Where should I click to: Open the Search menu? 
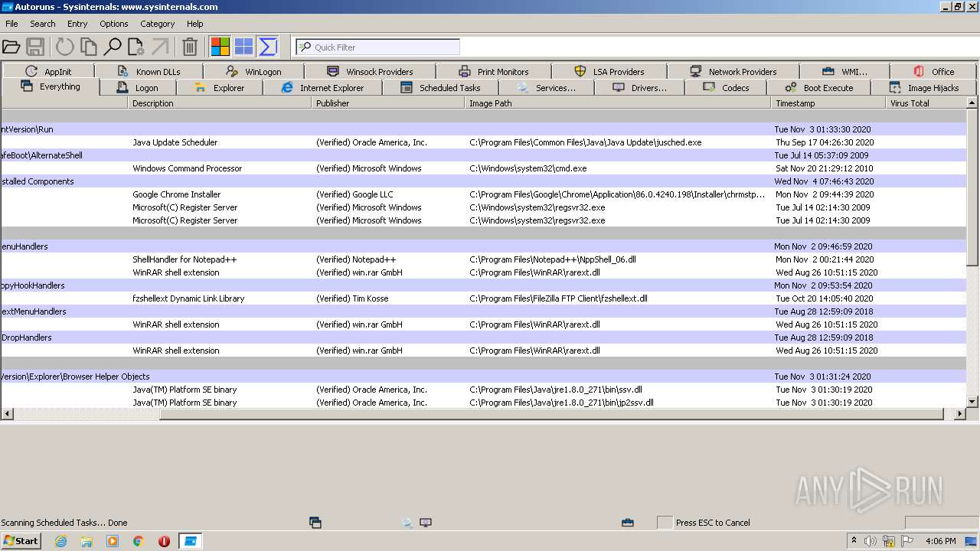pos(43,24)
